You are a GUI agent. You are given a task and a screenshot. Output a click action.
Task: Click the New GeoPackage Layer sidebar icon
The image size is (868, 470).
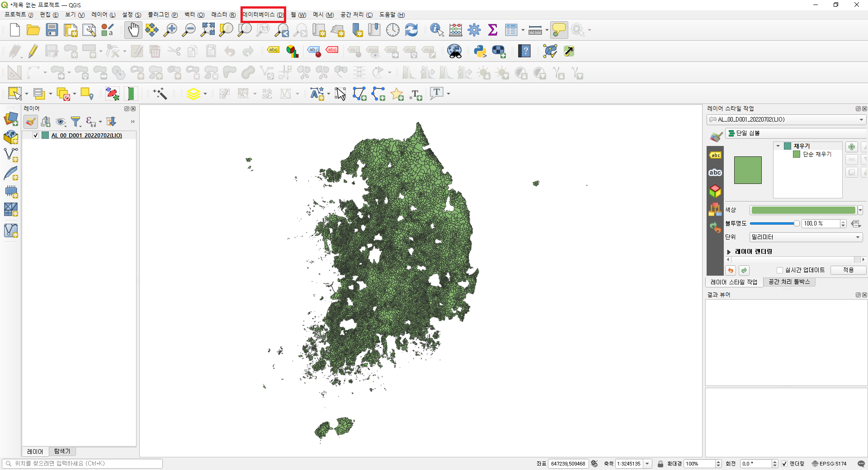[11, 137]
